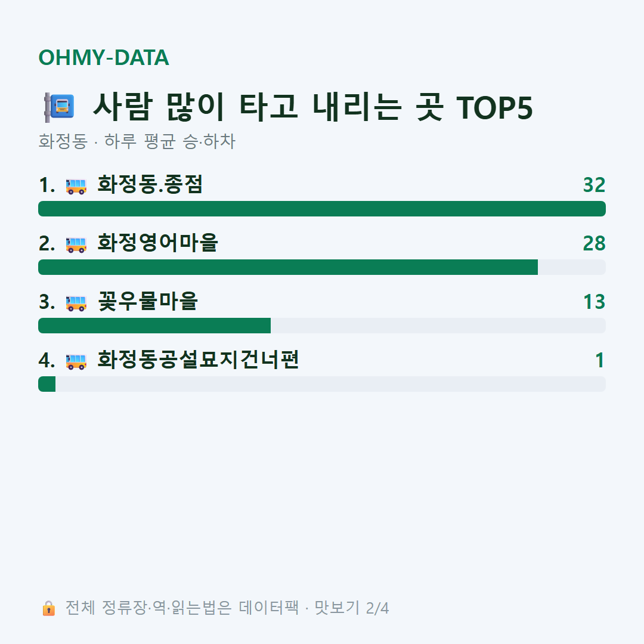This screenshot has width=644, height=644.
Task: Click the value 13 for the third stop
Action: (595, 302)
